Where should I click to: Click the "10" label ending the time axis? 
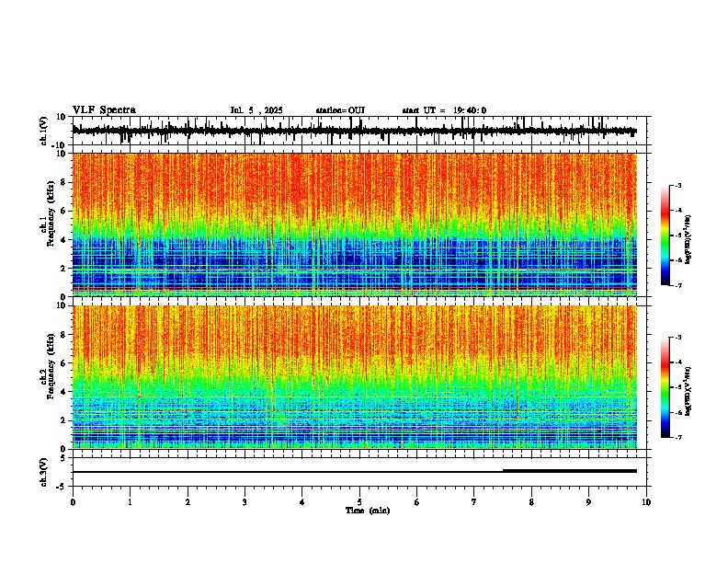[646, 502]
